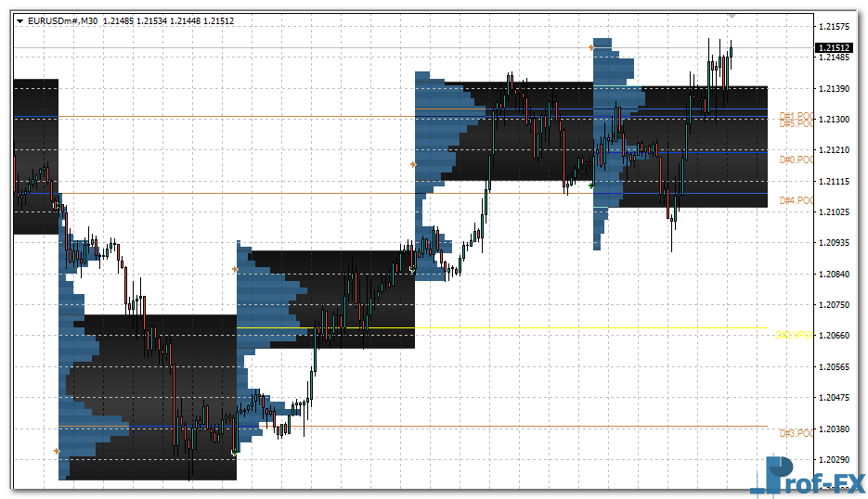Select the blue horizontal line at D#0.POC
The height and width of the screenshot is (499, 868).
click(x=706, y=151)
